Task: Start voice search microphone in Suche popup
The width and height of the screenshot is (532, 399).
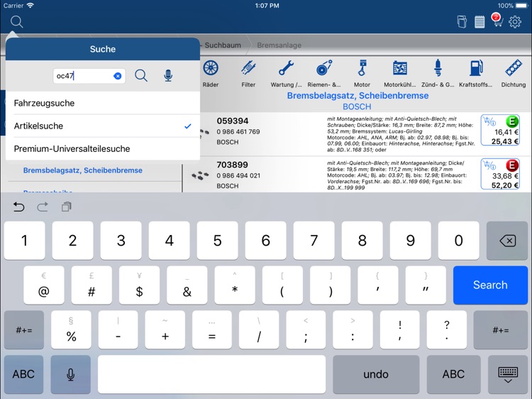Action: [x=168, y=76]
